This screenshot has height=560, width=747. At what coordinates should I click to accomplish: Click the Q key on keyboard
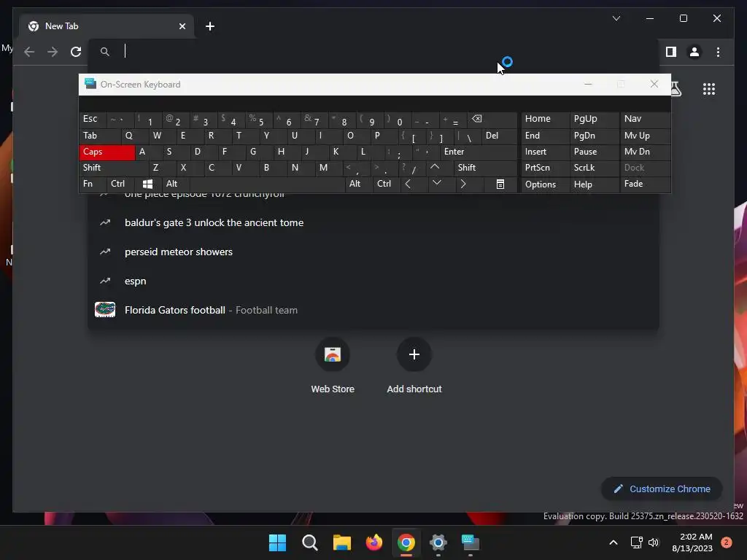135,136
